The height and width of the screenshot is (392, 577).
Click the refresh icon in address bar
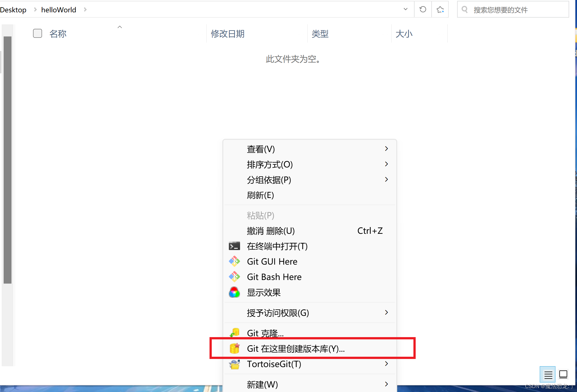(423, 10)
